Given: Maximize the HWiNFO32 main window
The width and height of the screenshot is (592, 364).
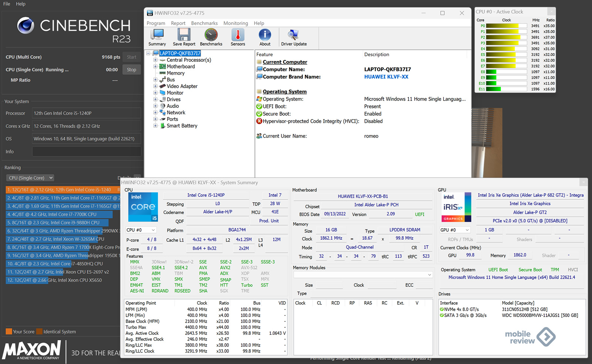Looking at the screenshot, I should (442, 13).
